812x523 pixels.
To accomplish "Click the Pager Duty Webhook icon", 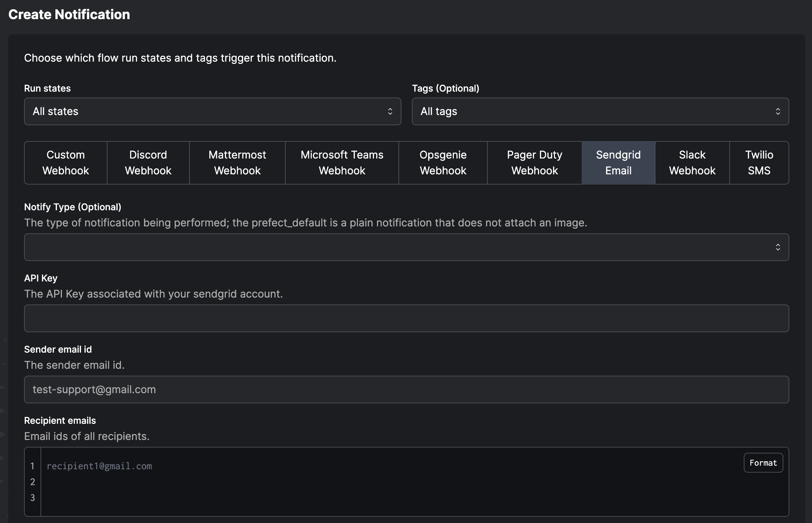I will [535, 162].
